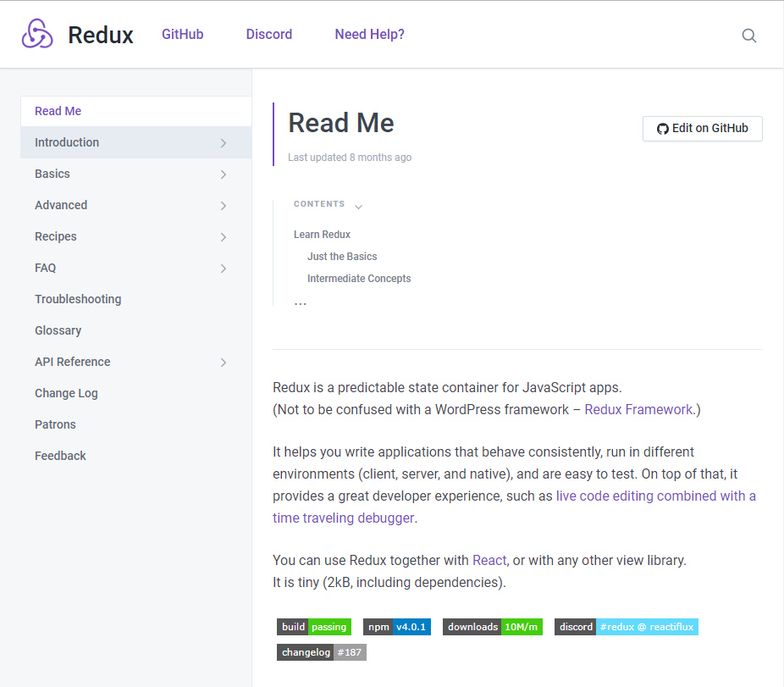Expand the FAQ section chevron
The height and width of the screenshot is (687, 784).
pyautogui.click(x=223, y=269)
